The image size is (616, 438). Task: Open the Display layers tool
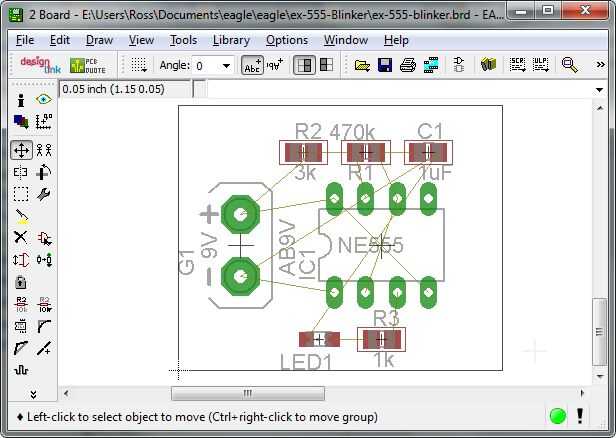[x=21, y=122]
